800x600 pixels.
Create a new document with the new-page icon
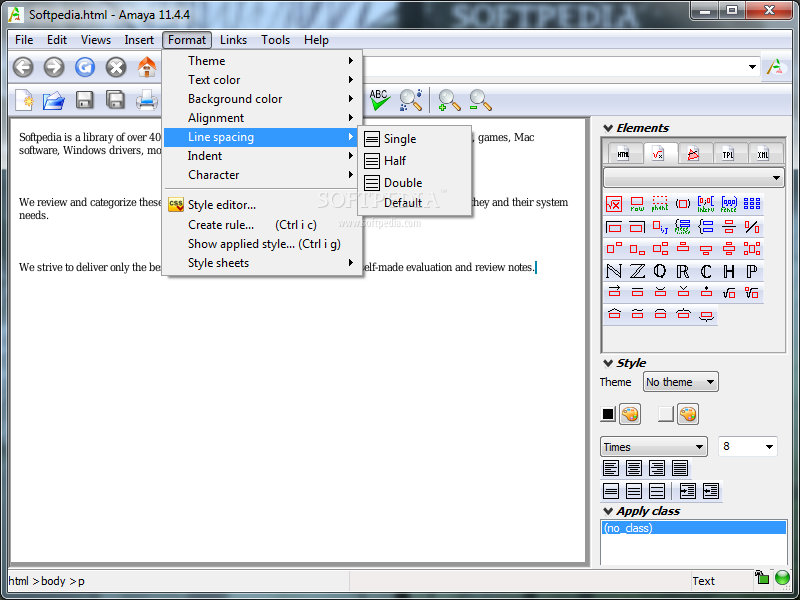24,100
